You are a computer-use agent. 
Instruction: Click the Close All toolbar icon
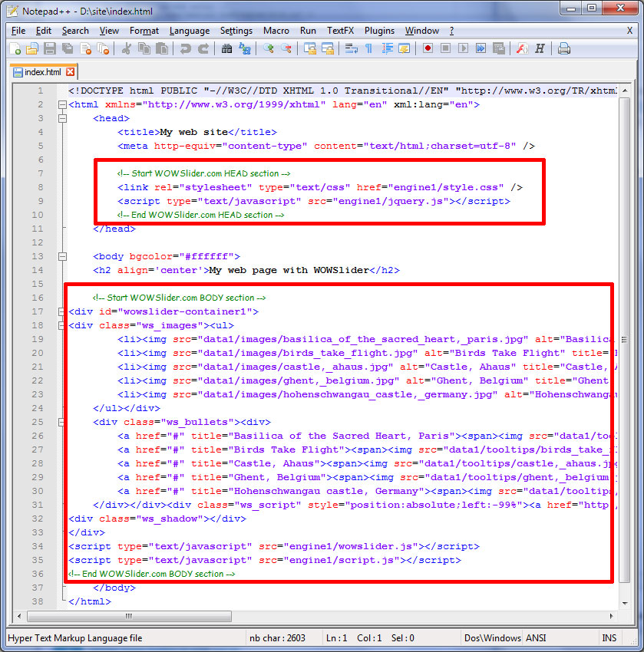click(103, 48)
